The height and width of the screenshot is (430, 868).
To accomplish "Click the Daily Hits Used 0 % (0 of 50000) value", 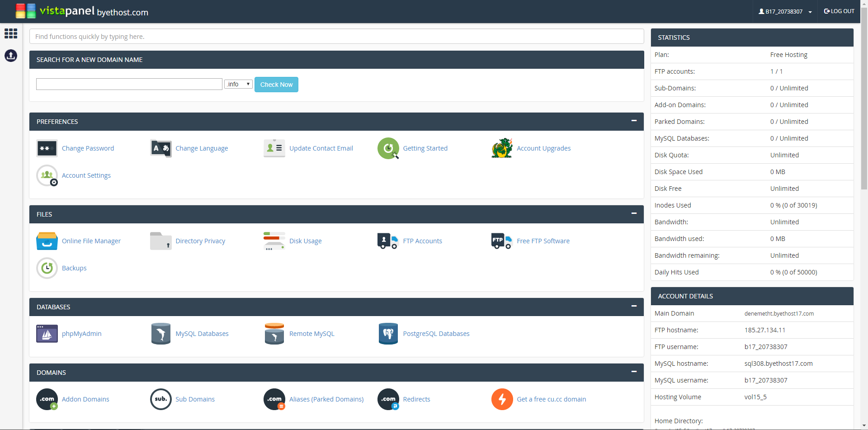I will tap(794, 272).
